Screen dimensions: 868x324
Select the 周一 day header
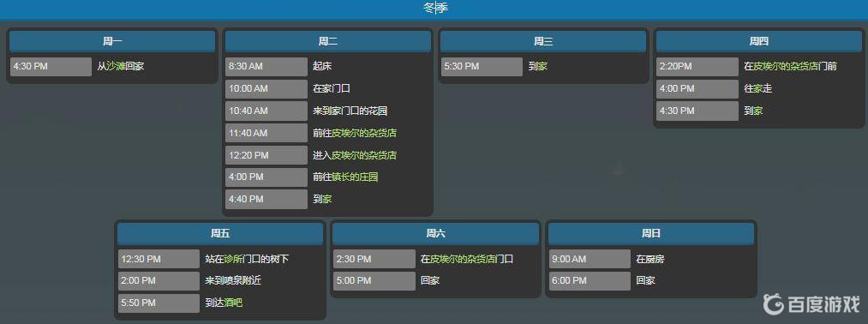click(112, 41)
